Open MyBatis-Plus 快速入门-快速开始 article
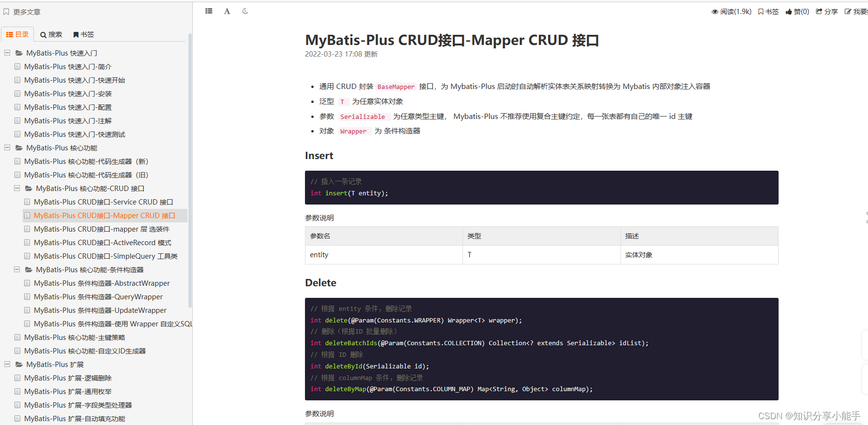868x425 pixels. (74, 80)
